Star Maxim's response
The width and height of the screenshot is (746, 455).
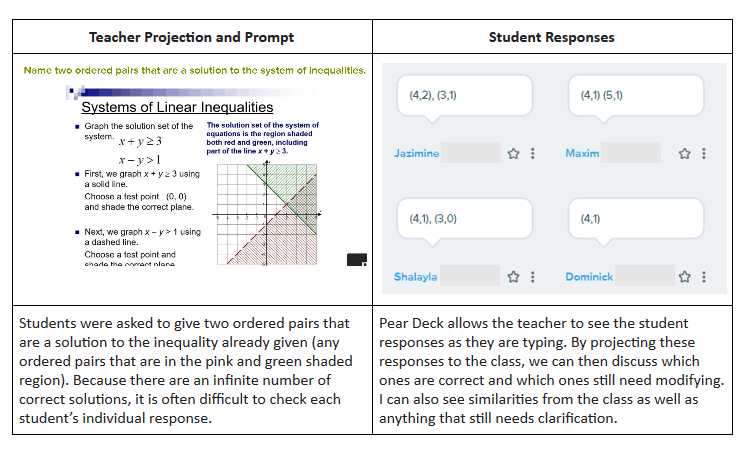tap(684, 154)
